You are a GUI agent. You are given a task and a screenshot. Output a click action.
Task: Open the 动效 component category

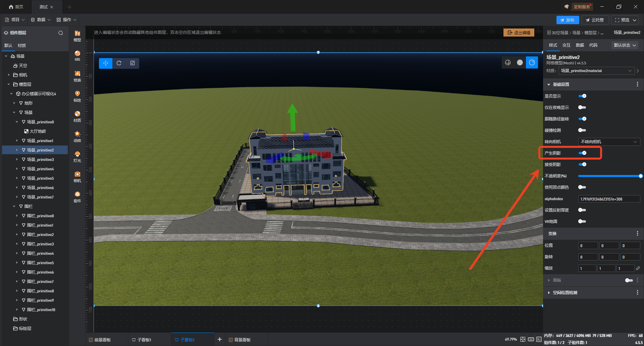(77, 136)
